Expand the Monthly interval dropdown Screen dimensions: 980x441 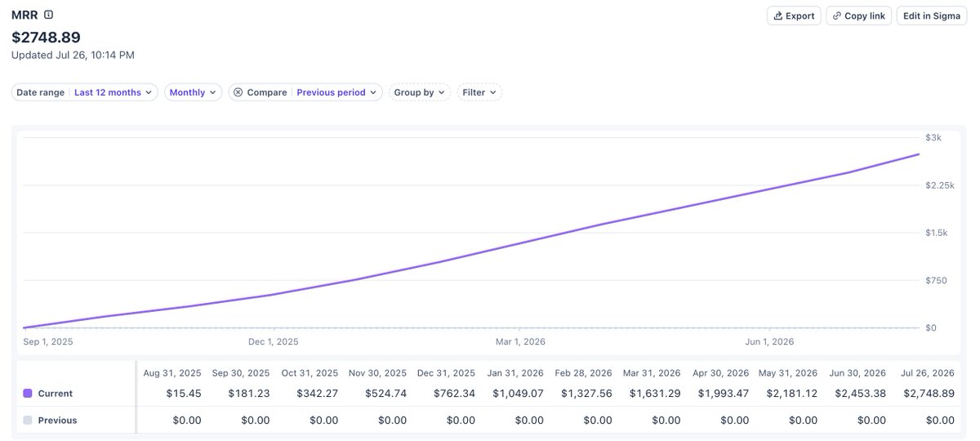pos(194,92)
